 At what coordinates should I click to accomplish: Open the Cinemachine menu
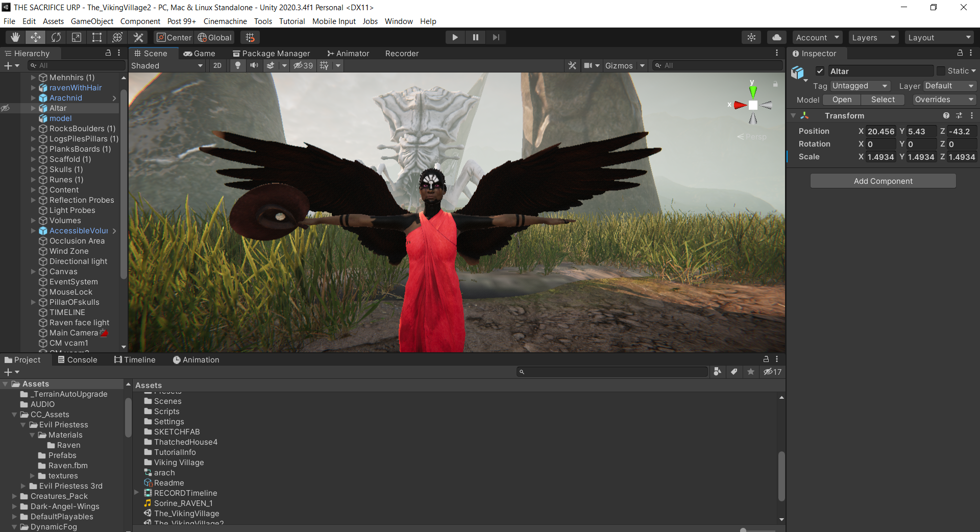tap(225, 21)
